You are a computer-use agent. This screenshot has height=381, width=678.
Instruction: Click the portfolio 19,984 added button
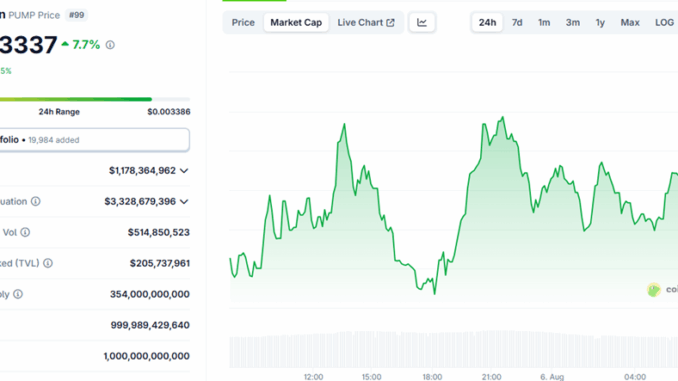coord(94,140)
